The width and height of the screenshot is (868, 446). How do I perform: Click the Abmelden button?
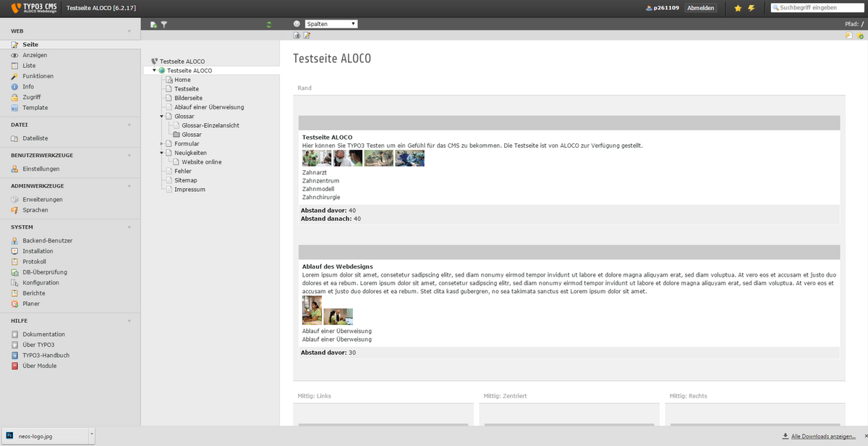coord(700,9)
